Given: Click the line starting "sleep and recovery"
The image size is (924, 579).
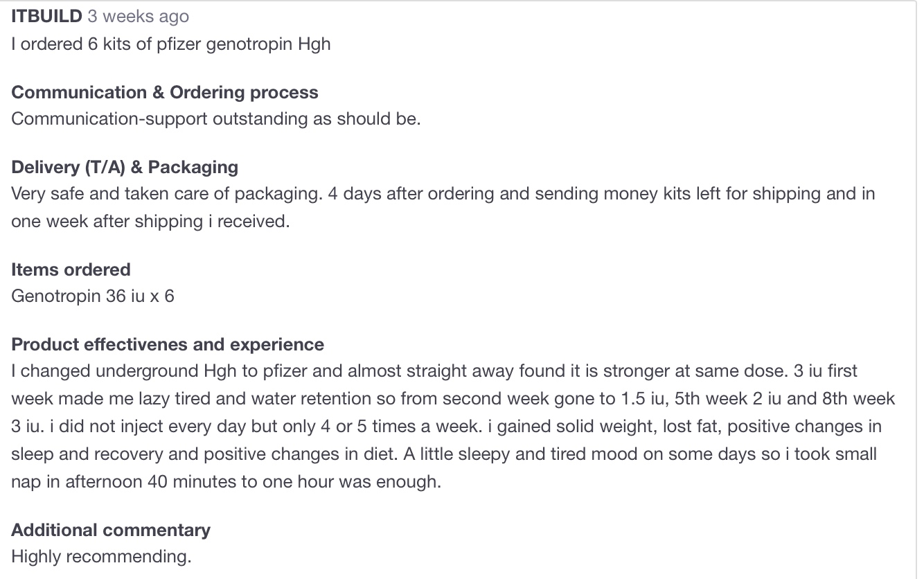Looking at the screenshot, I should point(443,454).
